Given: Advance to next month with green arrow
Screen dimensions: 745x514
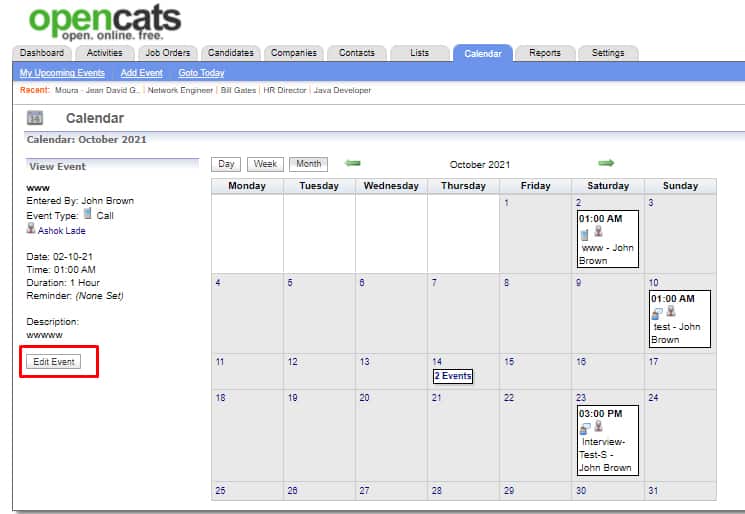Looking at the screenshot, I should (606, 163).
